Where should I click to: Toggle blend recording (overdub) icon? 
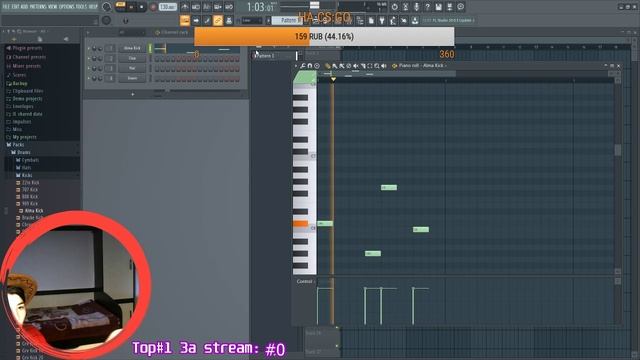tap(218, 7)
